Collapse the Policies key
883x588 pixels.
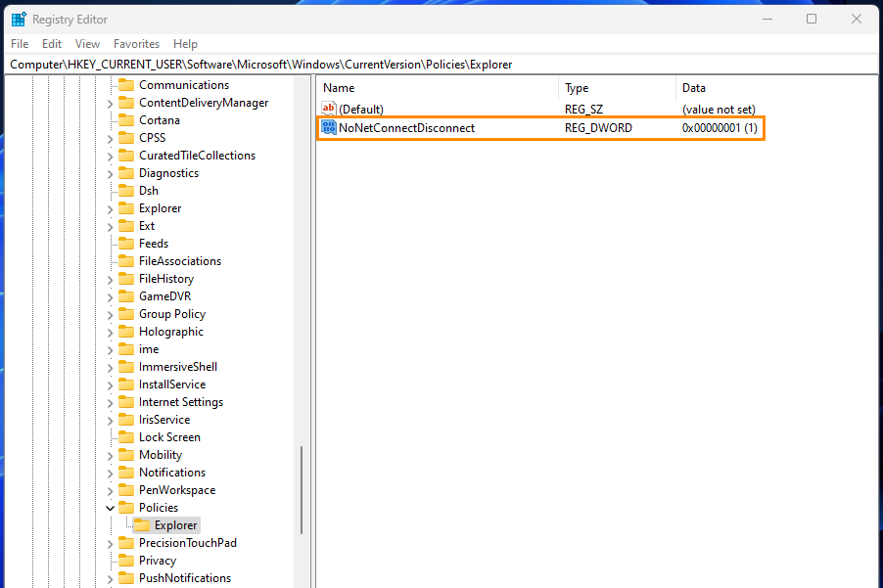pos(111,508)
